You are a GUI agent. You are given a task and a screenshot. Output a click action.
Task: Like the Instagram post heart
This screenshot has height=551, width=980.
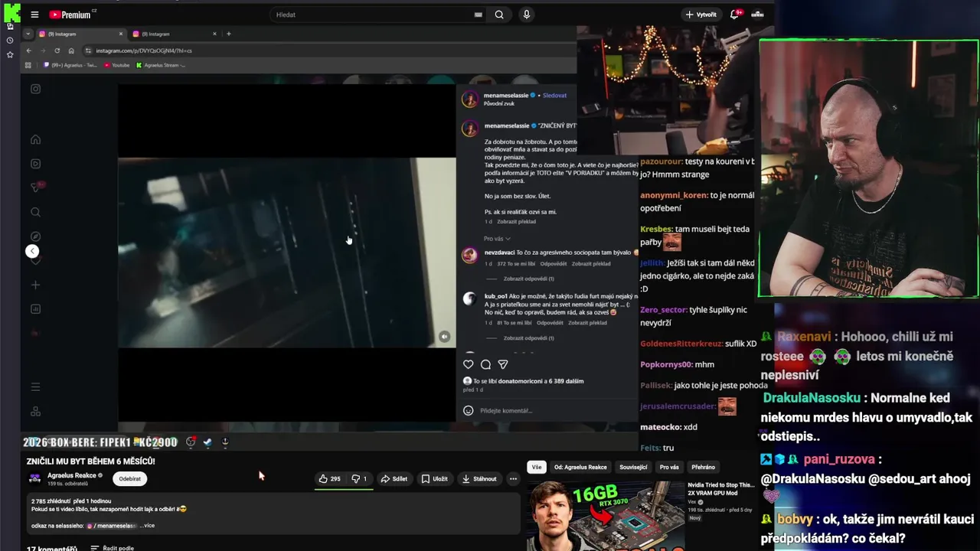pyautogui.click(x=469, y=364)
